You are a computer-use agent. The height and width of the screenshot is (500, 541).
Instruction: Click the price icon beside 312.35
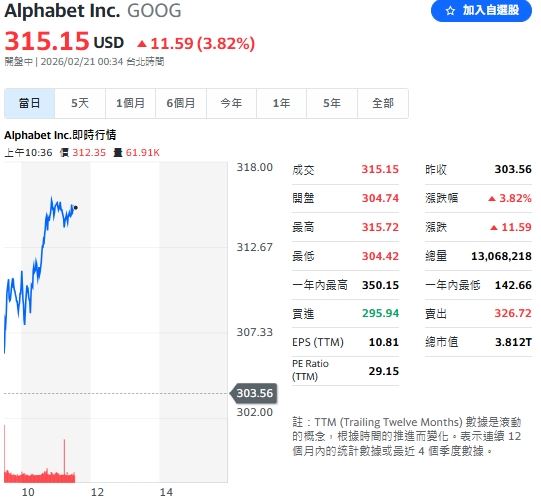coord(65,153)
